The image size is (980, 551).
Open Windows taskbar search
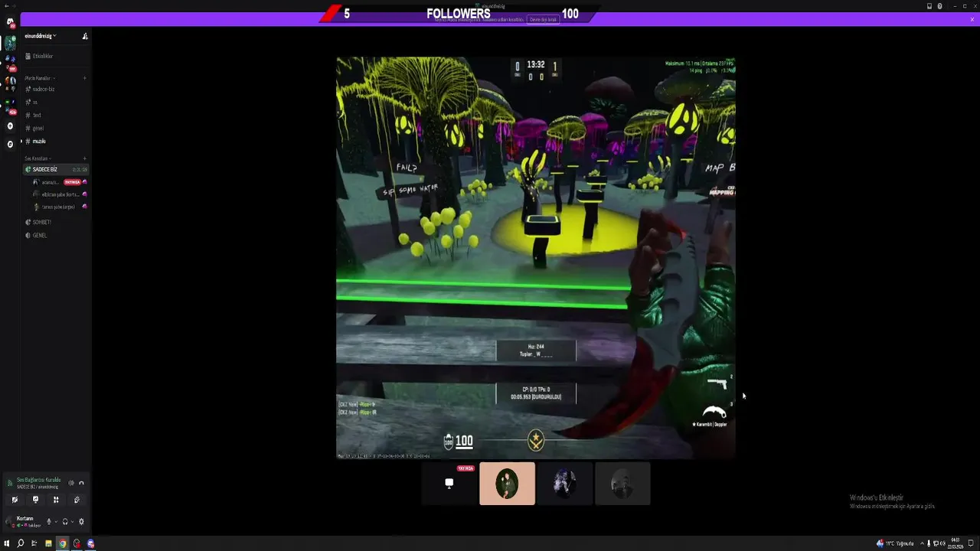tap(21, 543)
